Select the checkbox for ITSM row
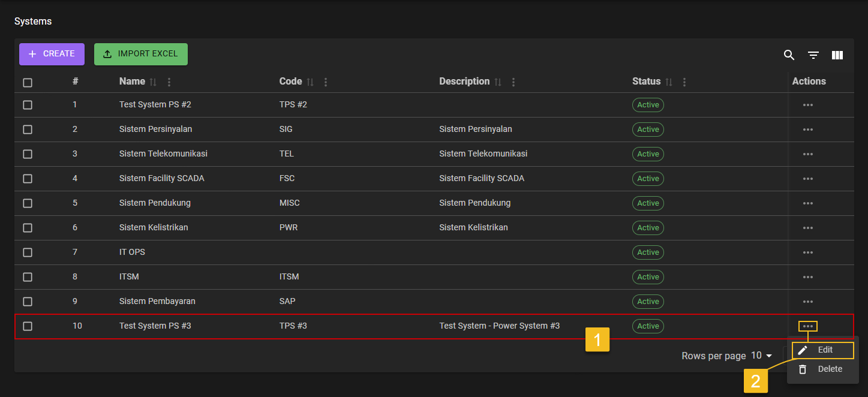 coord(28,276)
